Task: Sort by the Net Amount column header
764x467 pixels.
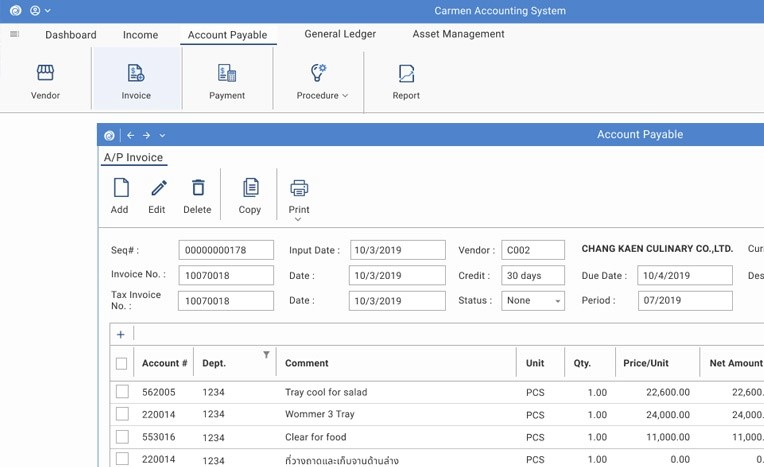Action: pos(736,363)
